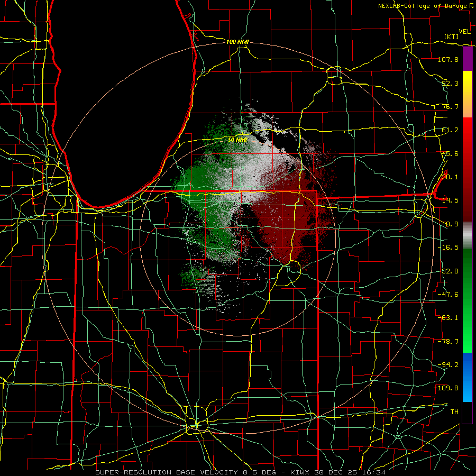Click the TH legend label
The height and width of the screenshot is (476, 476).
(454, 412)
